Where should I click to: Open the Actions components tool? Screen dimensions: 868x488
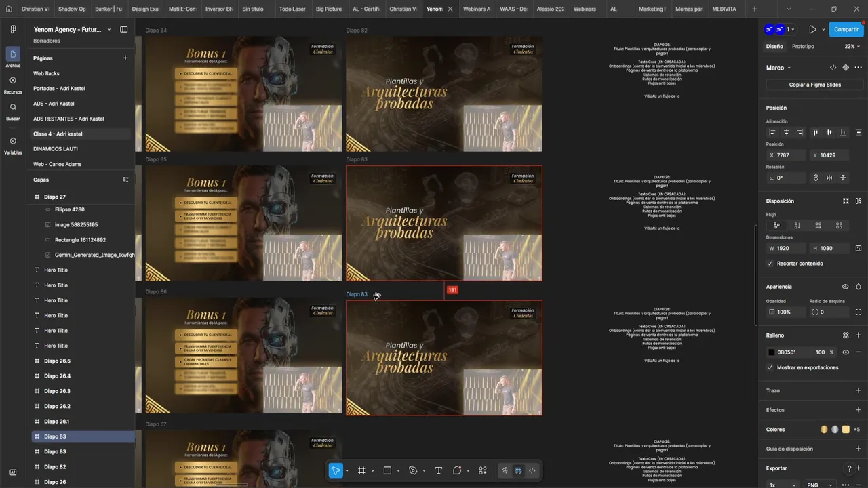(x=483, y=470)
